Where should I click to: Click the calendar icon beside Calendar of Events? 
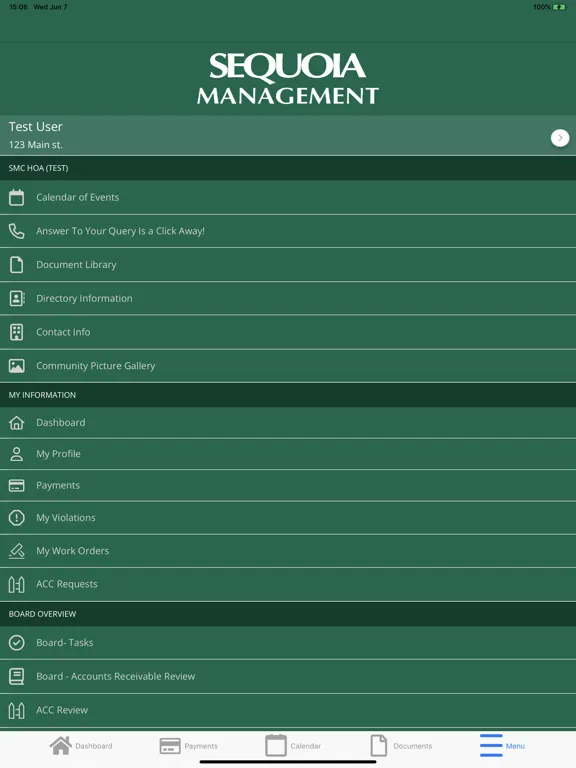[x=16, y=197]
